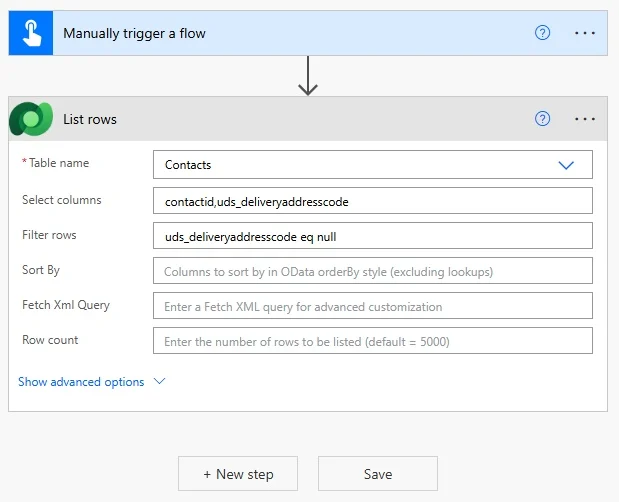Click the Sort By text field

372,271
